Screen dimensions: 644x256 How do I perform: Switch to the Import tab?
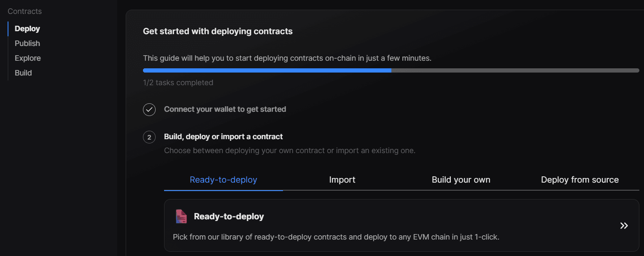(342, 180)
